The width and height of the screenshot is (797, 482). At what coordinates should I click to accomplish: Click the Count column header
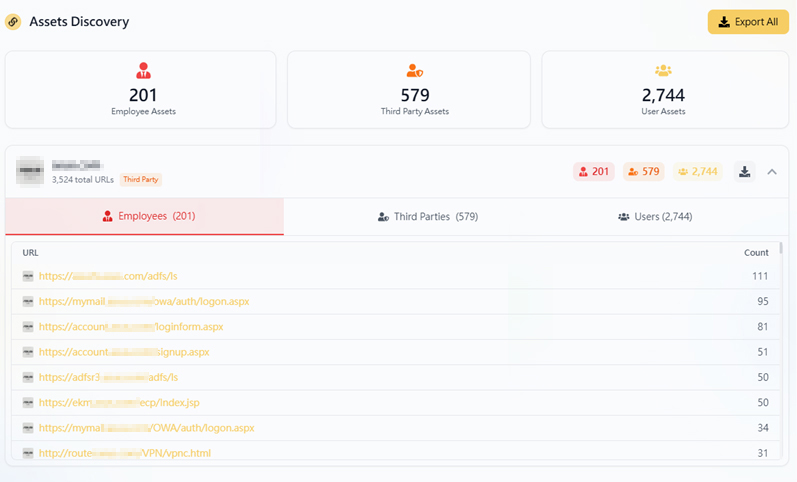pos(756,253)
